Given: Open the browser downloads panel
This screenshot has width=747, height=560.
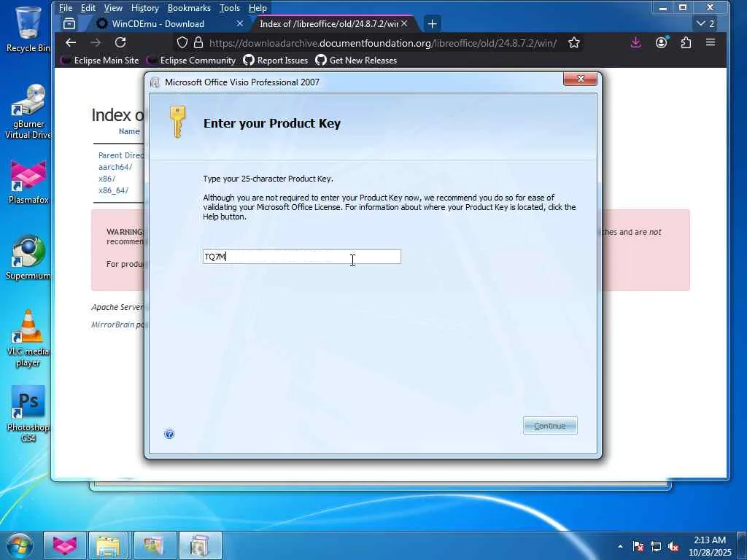Looking at the screenshot, I should coord(635,43).
